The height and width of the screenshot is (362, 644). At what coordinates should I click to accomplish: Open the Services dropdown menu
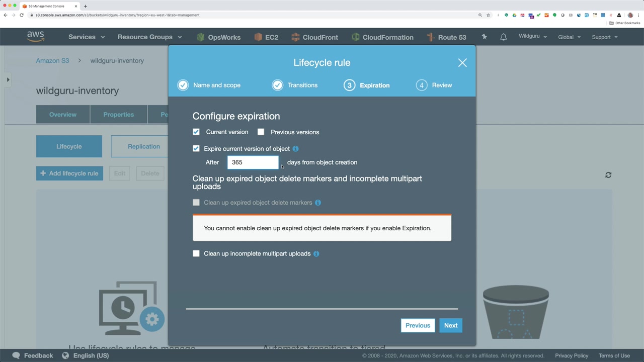(x=87, y=37)
